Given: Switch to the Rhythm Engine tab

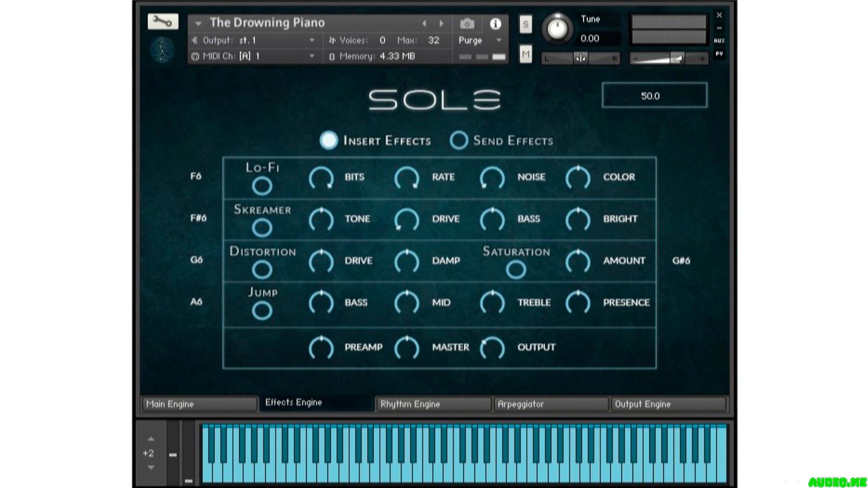Looking at the screenshot, I should pos(434,404).
